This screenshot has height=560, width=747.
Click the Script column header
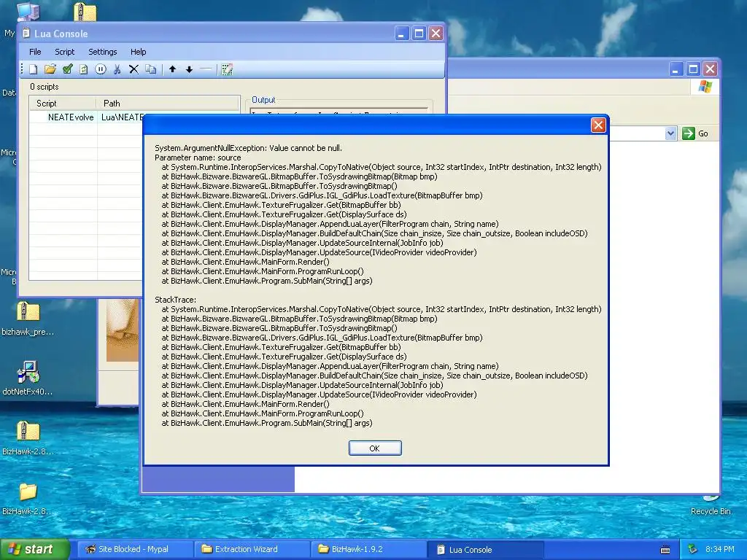pyautogui.click(x=63, y=104)
